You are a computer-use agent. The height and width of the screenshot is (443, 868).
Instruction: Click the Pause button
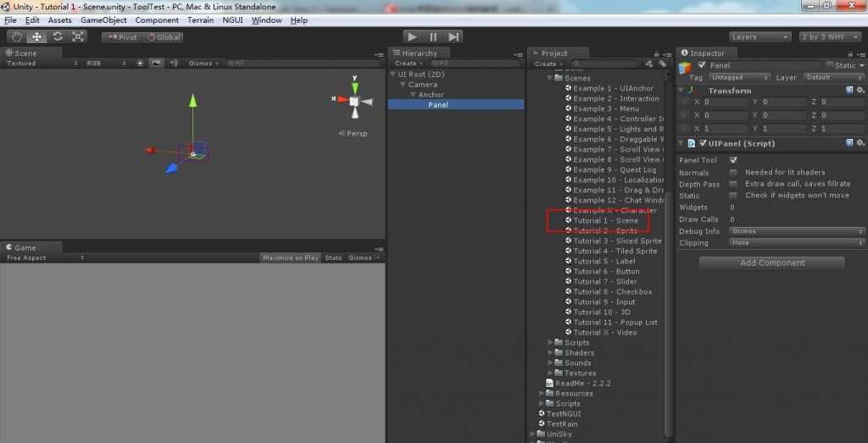(x=433, y=37)
